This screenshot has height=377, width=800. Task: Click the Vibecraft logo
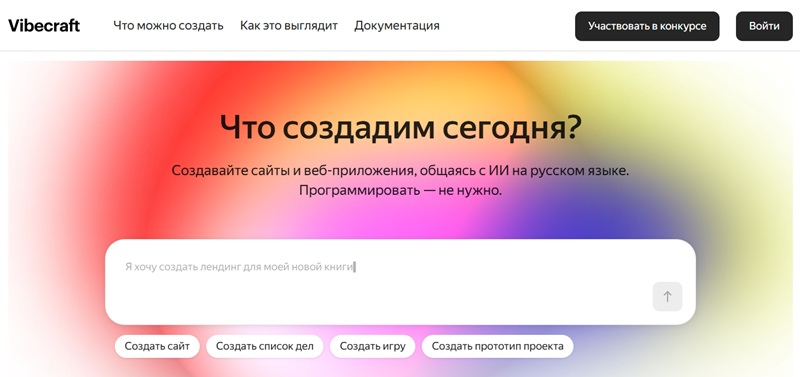44,26
